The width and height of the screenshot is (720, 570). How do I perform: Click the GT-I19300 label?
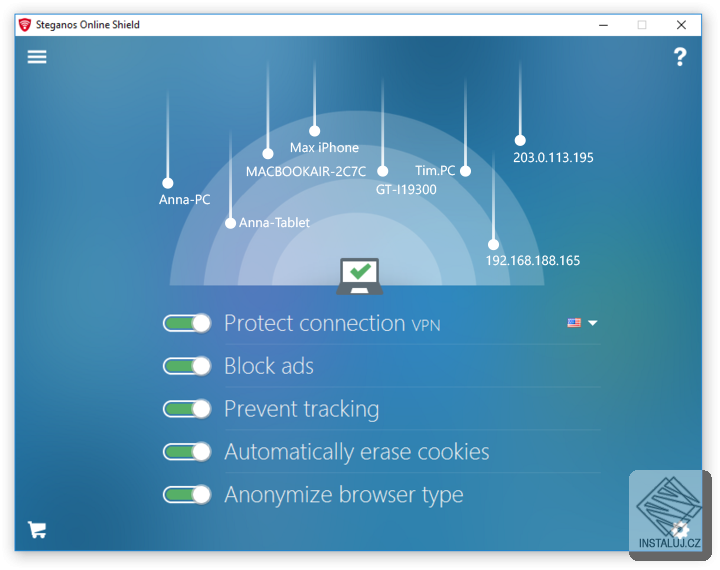tap(406, 189)
